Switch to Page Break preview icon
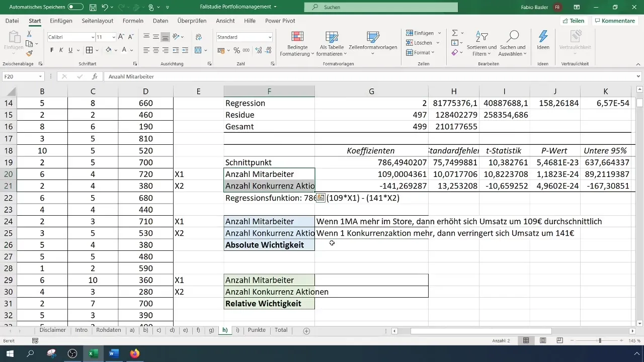The width and height of the screenshot is (644, 362). 559,340
